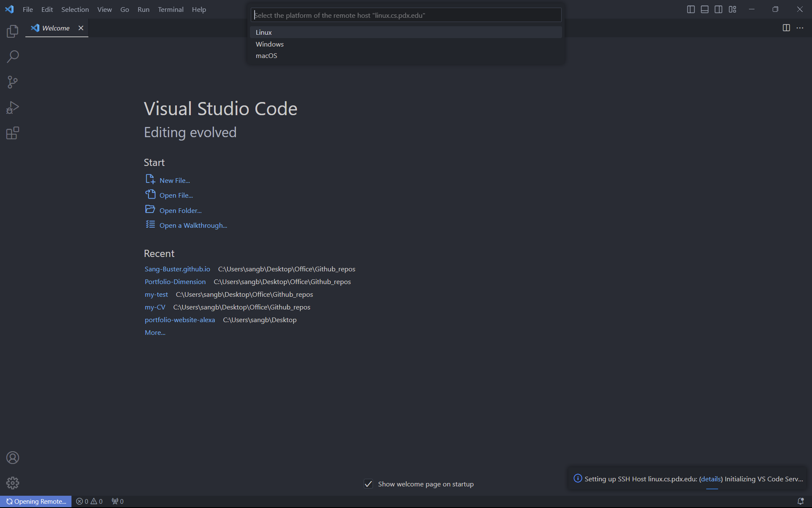Click the Open Folder... link

[x=180, y=210]
